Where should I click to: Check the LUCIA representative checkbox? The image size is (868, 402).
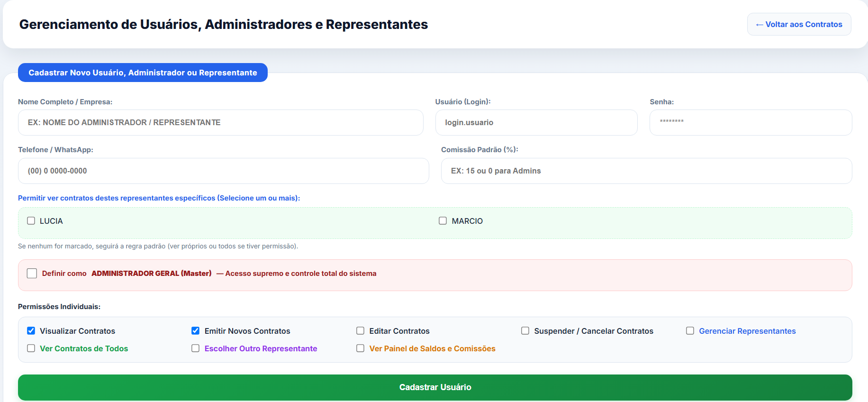click(x=31, y=221)
